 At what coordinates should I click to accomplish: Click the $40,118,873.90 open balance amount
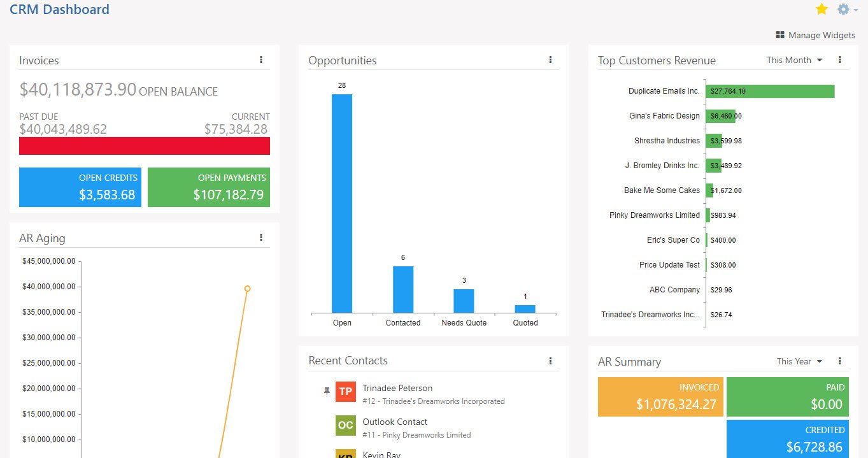(x=78, y=90)
